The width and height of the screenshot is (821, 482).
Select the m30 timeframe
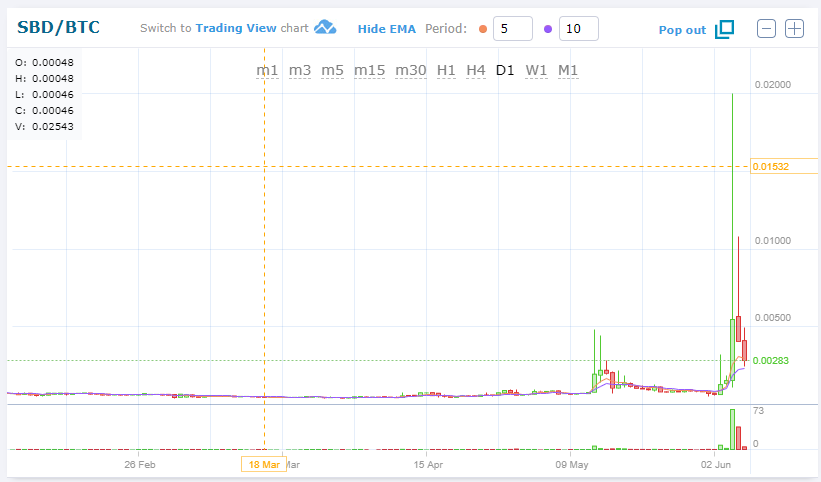click(x=410, y=70)
